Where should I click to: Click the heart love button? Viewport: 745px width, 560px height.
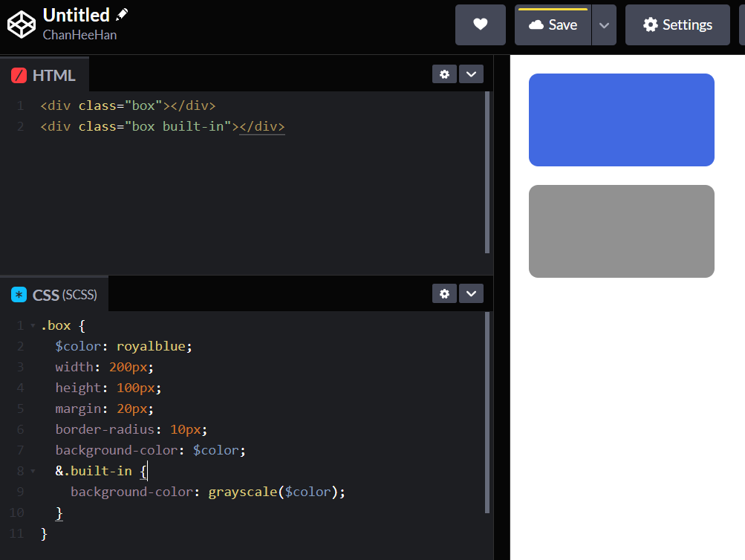coord(481,25)
